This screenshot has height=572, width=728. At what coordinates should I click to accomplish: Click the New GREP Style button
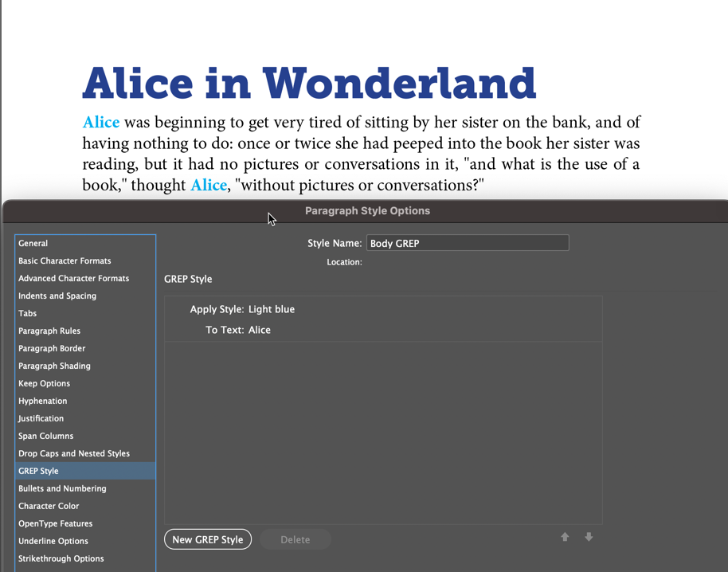(208, 539)
